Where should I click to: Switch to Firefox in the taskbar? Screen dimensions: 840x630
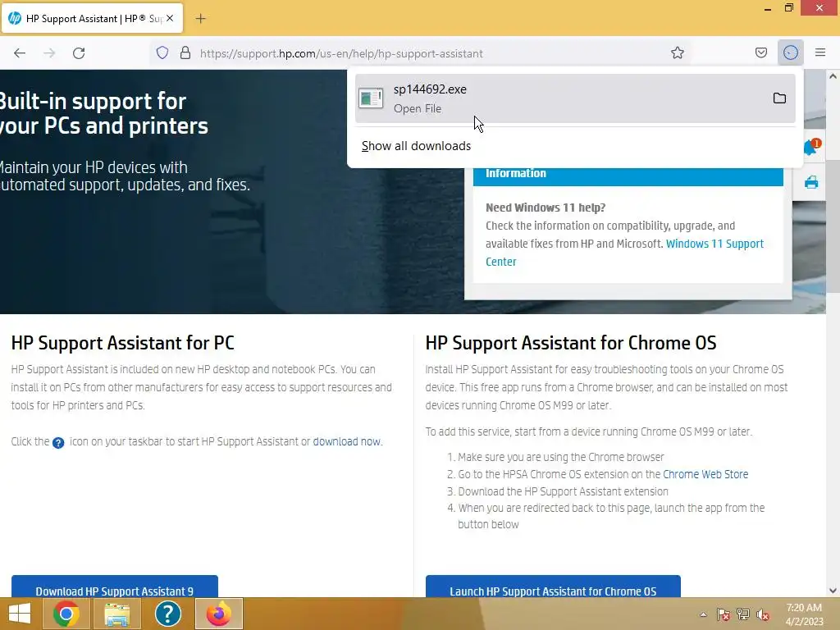[219, 614]
